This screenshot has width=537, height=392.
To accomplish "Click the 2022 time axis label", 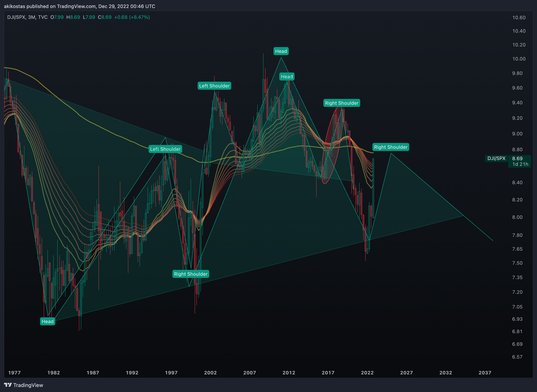I will [x=367, y=373].
